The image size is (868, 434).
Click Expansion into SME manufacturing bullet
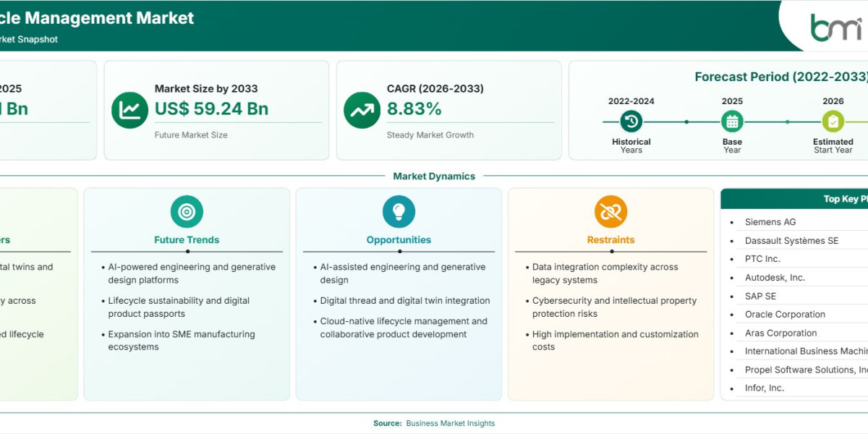182,341
